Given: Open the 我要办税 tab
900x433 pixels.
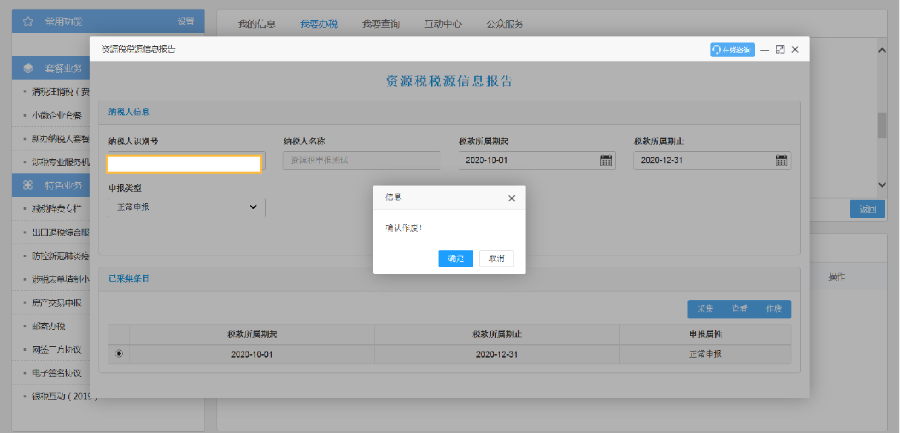Looking at the screenshot, I should (x=319, y=24).
